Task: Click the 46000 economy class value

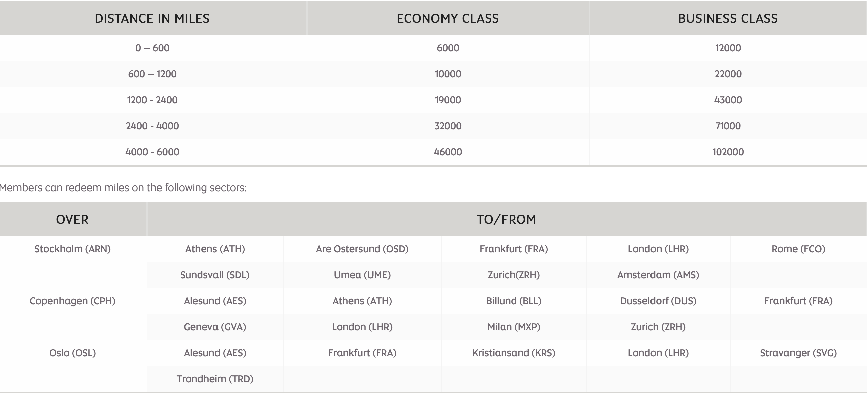Action: [447, 152]
